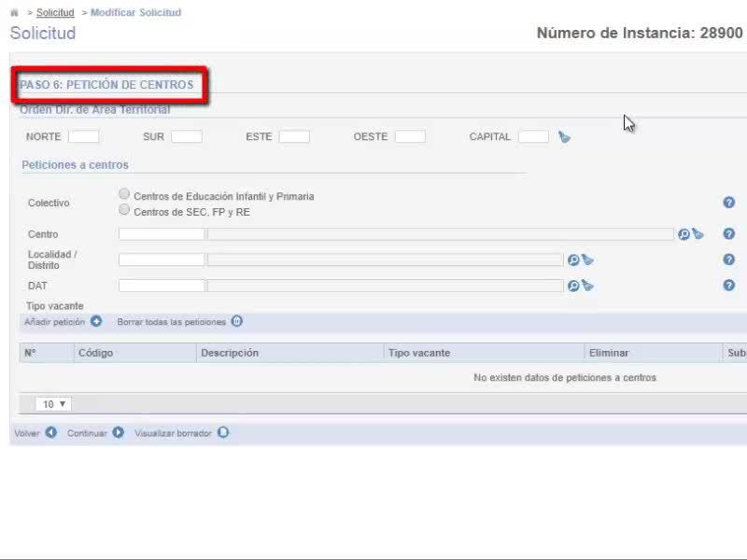Viewport: 747px width, 560px height.
Task: Click the Centro description field
Action: [x=440, y=234]
